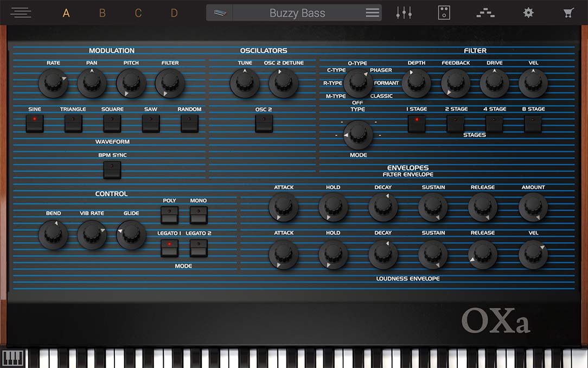Click the arpeggiator steps icon
Screen dimensions: 588x368
pyautogui.click(x=485, y=12)
